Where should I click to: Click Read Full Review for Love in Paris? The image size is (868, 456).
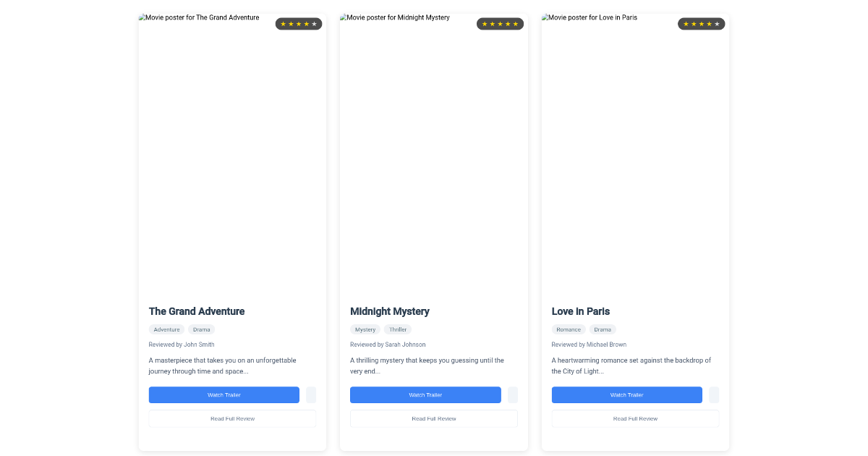pos(635,418)
